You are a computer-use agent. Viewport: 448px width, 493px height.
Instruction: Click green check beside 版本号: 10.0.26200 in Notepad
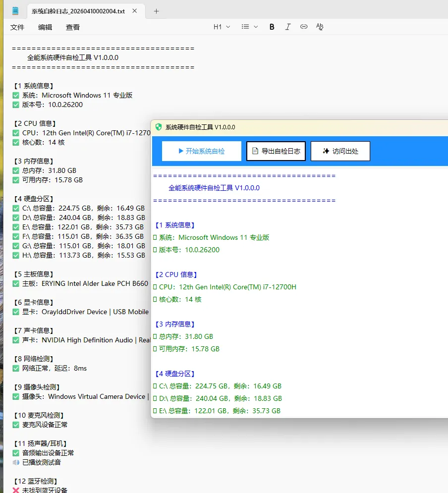pos(16,105)
